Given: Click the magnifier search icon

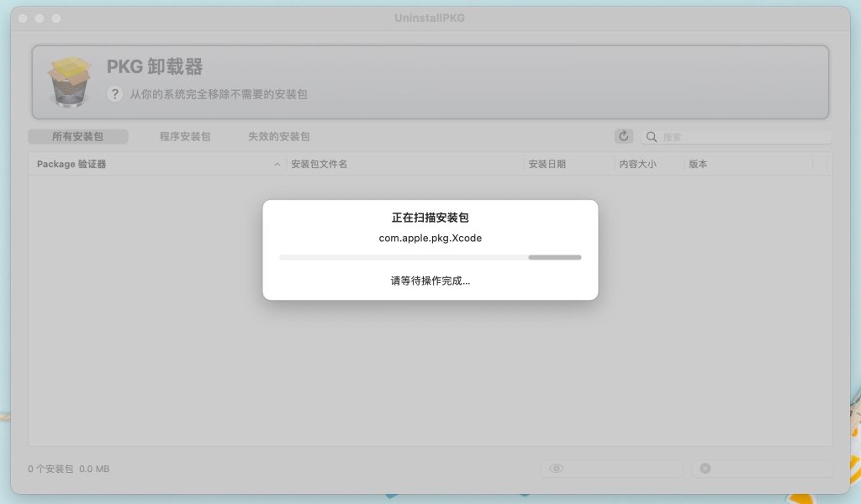Looking at the screenshot, I should coord(652,137).
